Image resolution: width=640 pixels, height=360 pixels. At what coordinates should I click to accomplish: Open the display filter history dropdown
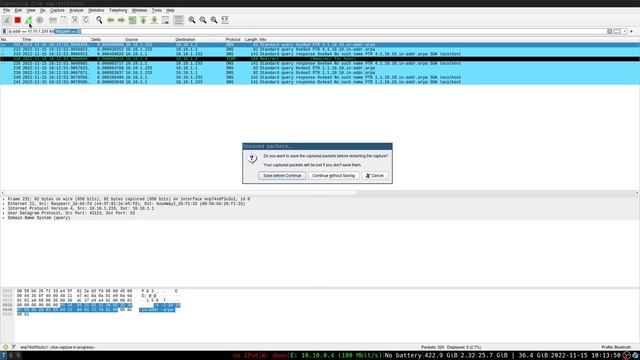[624, 31]
